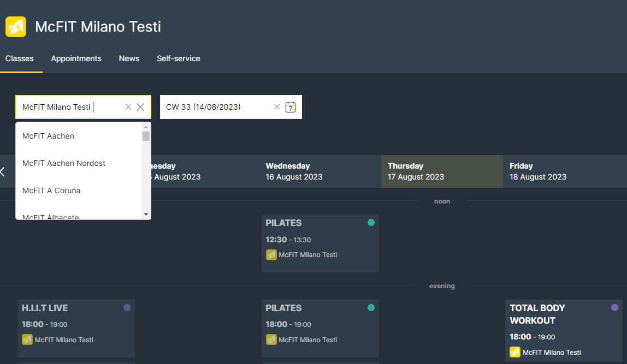Open the Pilates 12:30 class card
This screenshot has width=627, height=364.
[x=320, y=243]
